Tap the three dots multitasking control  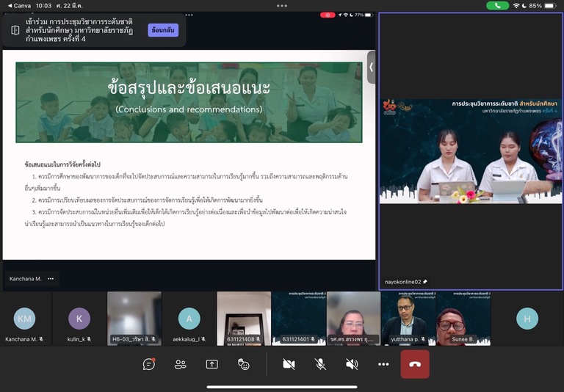(x=282, y=6)
